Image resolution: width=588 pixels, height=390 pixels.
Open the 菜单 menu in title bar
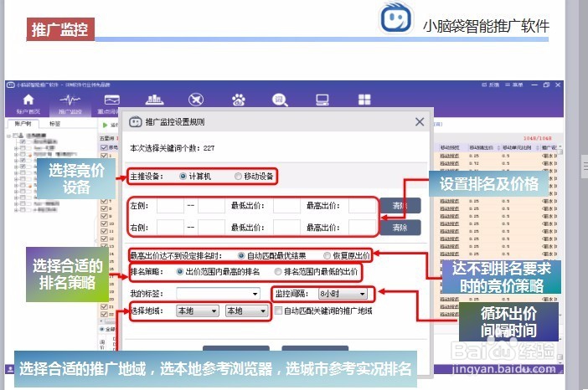pos(514,85)
